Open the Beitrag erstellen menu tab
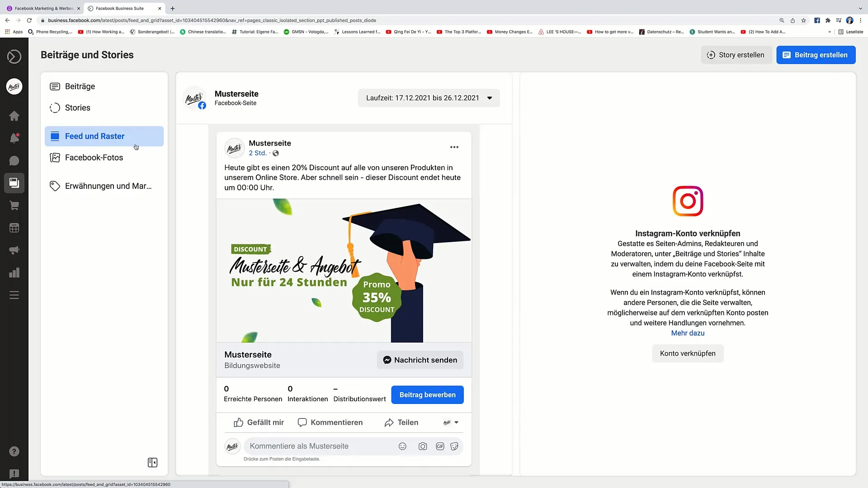868x488 pixels. (816, 55)
